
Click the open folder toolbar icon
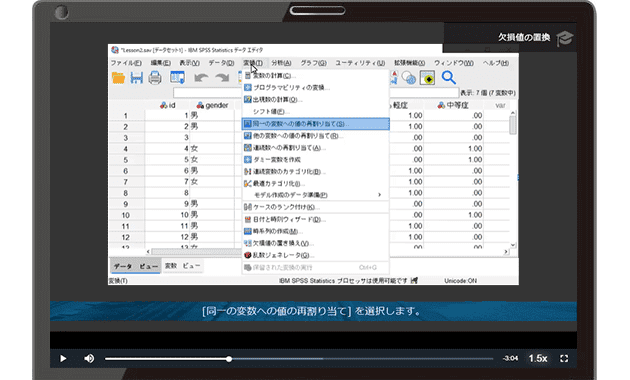click(x=119, y=78)
